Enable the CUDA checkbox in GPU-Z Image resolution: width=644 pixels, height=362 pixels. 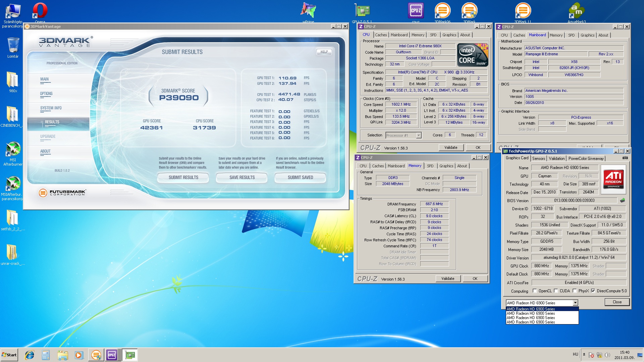(556, 291)
